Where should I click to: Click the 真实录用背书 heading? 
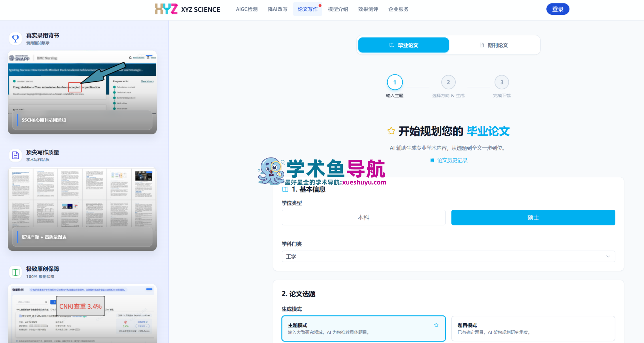point(43,35)
